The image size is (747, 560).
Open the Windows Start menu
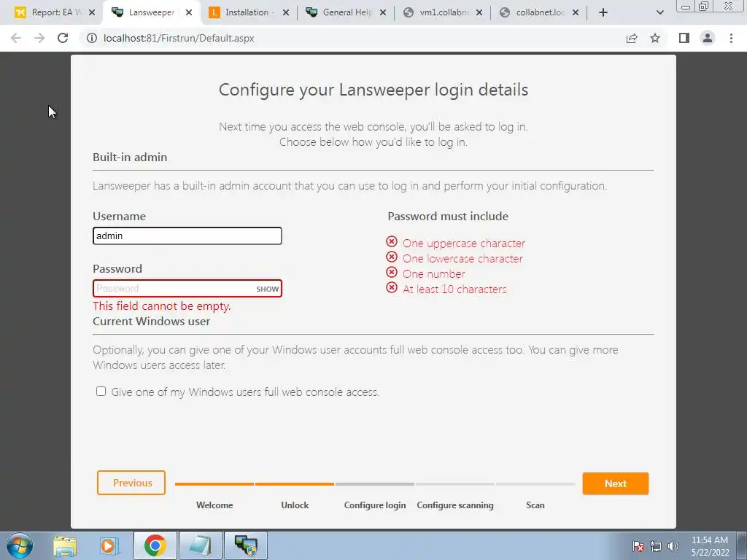(19, 545)
